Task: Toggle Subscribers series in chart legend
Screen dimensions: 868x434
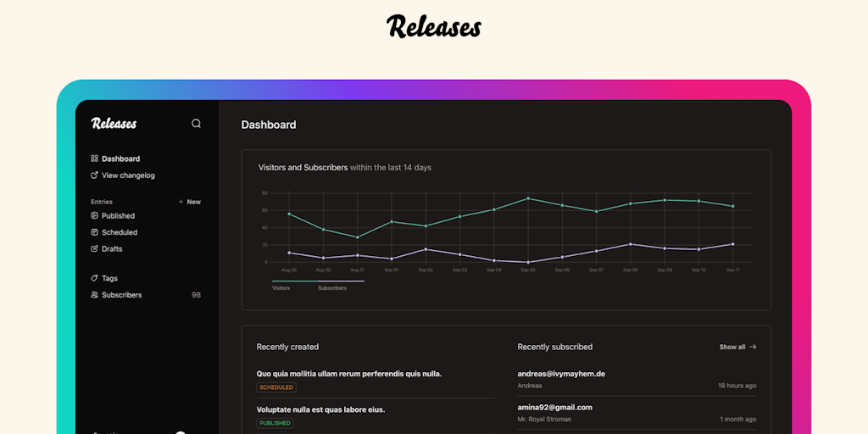Action: coord(332,288)
